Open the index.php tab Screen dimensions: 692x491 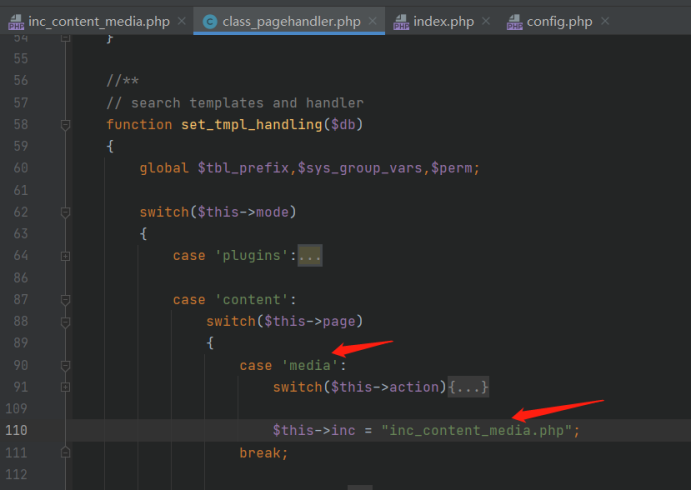444,21
